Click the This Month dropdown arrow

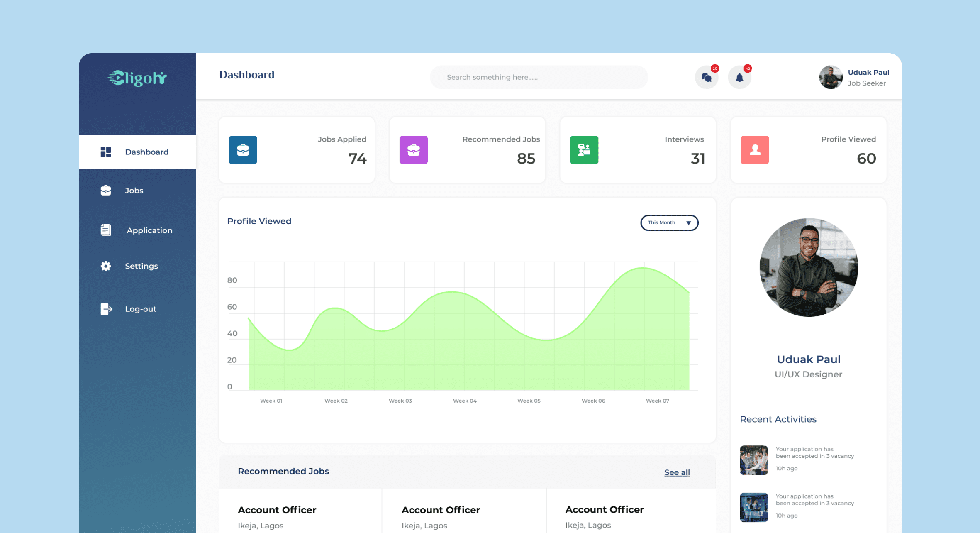pos(688,223)
